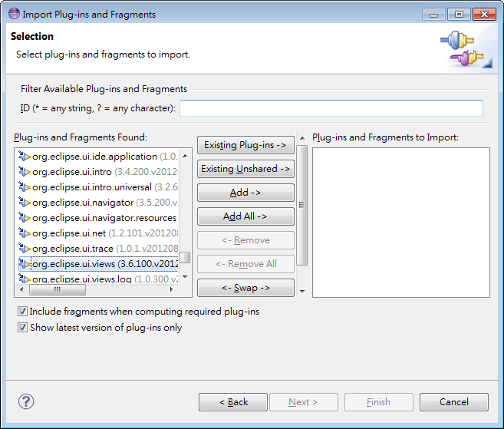Click inside the Plug-ins and Fragments to Import list

pos(401,223)
